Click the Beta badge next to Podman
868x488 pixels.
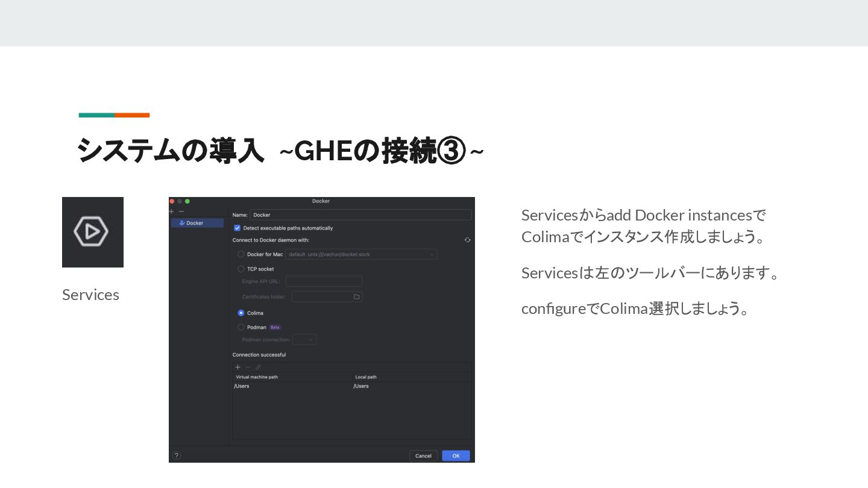(x=275, y=327)
